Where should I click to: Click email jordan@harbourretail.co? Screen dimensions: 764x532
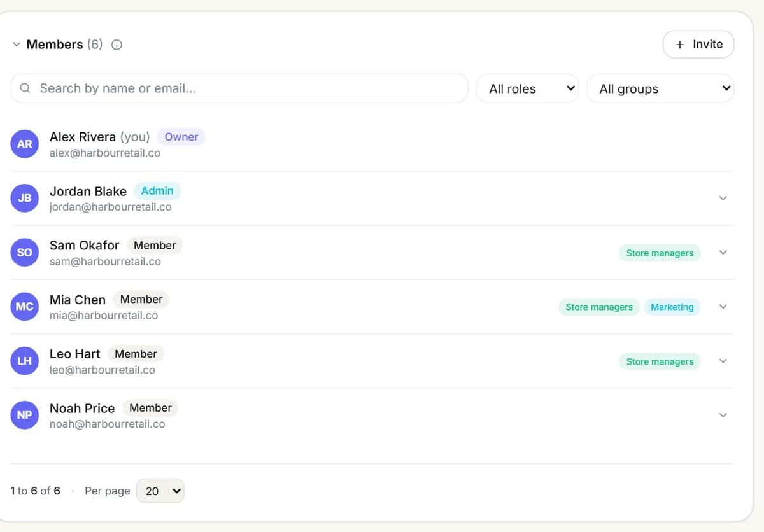(x=111, y=207)
